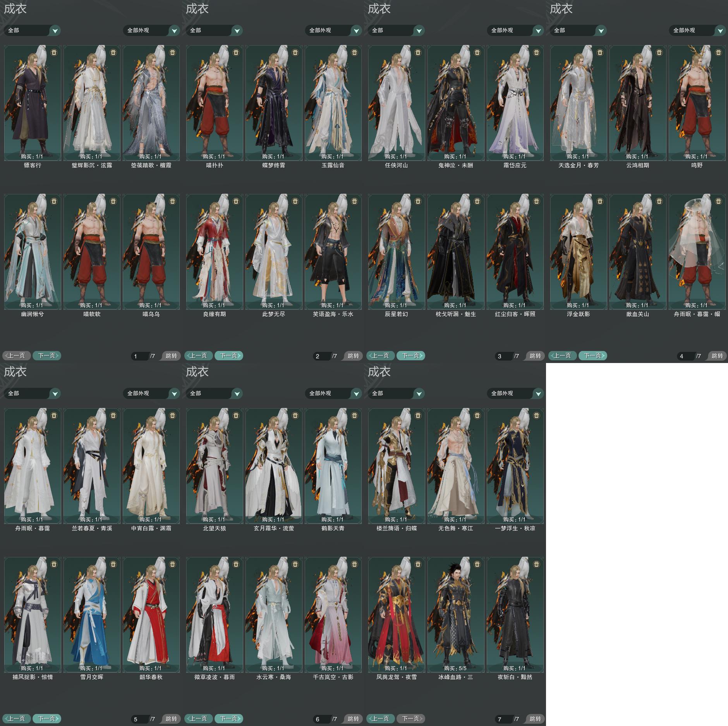Click the 购买: 5/5 purchase count text
This screenshot has height=726, width=728.
[x=455, y=668]
